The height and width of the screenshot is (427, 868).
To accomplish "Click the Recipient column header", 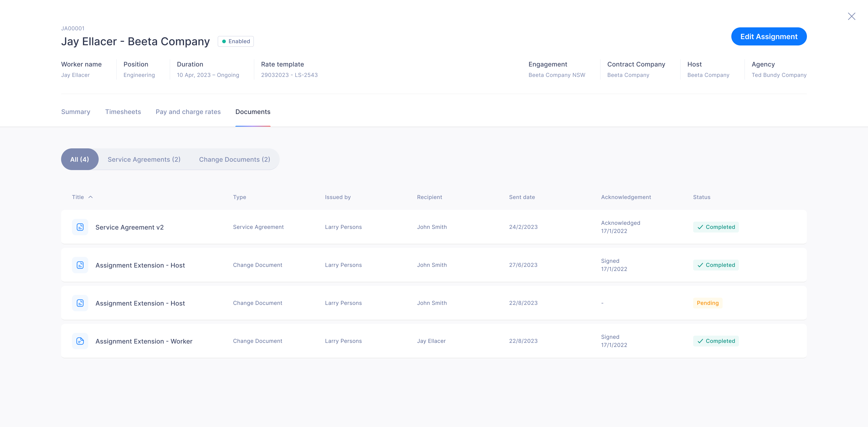I will tap(429, 197).
